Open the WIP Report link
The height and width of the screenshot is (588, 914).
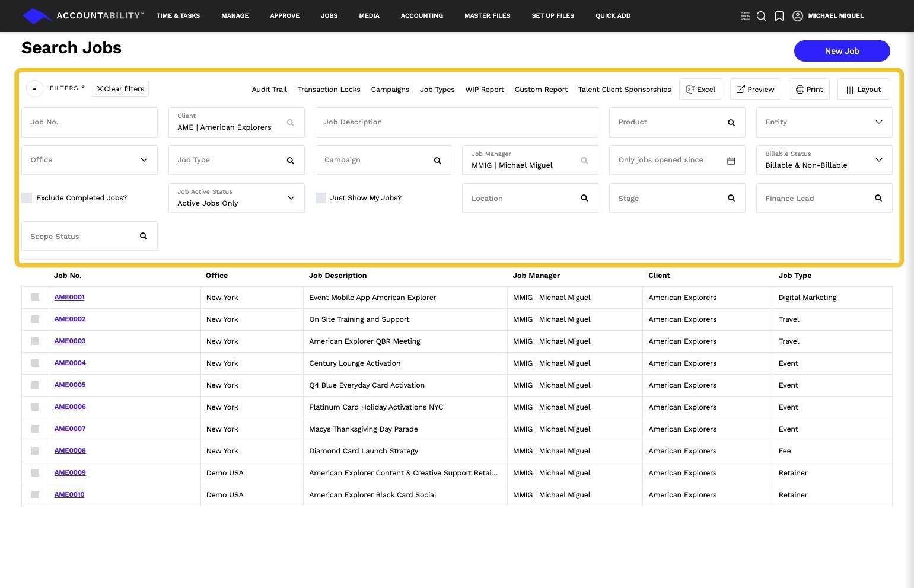[484, 90]
